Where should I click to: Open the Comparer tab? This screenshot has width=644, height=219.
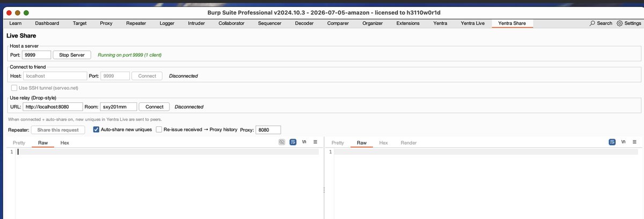(338, 23)
